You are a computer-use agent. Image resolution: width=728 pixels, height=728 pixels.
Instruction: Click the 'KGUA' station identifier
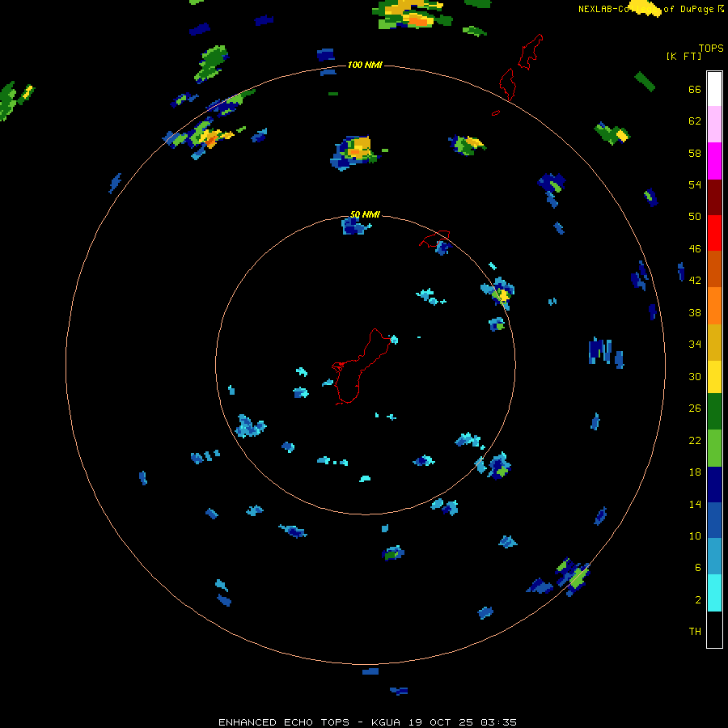point(386,722)
